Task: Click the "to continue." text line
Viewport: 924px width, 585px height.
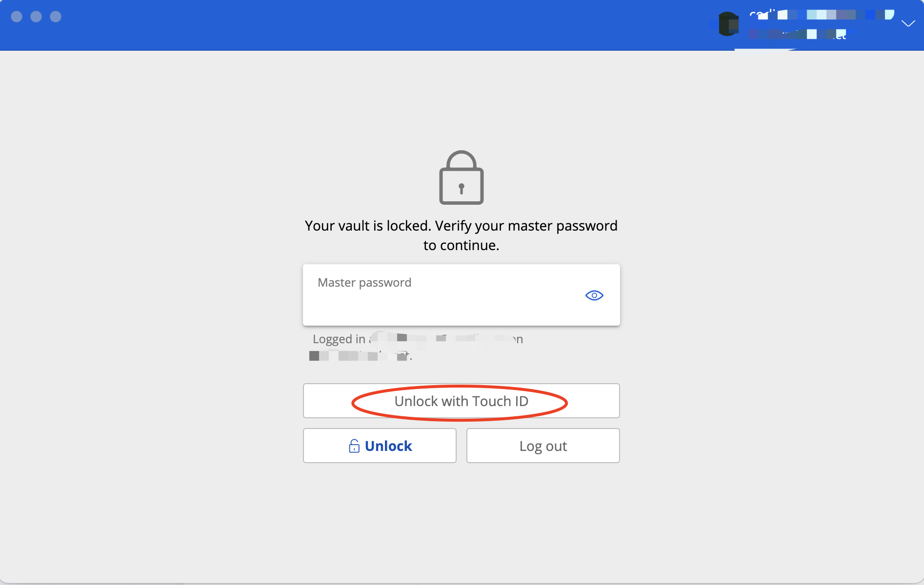Action: tap(461, 245)
